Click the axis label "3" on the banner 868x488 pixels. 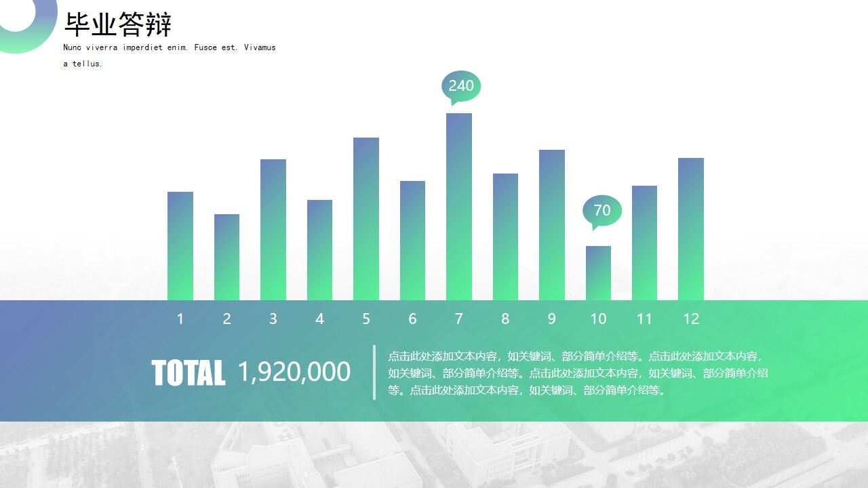273,319
